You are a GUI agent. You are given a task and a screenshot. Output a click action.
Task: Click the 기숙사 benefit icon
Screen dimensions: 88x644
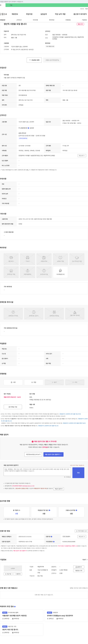tap(27, 259)
